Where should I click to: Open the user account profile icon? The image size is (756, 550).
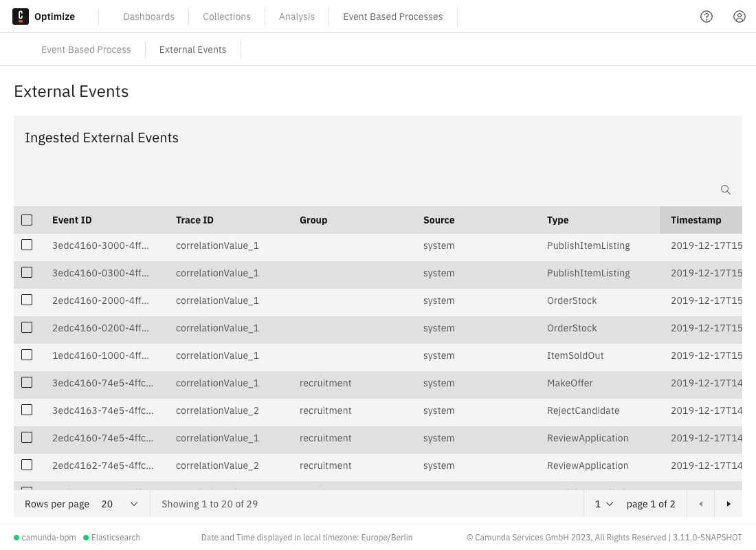coord(739,16)
